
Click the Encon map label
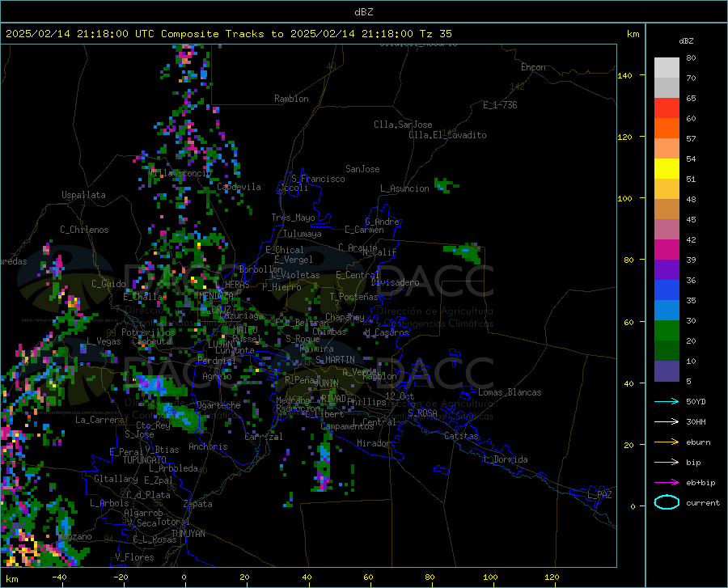(x=533, y=67)
